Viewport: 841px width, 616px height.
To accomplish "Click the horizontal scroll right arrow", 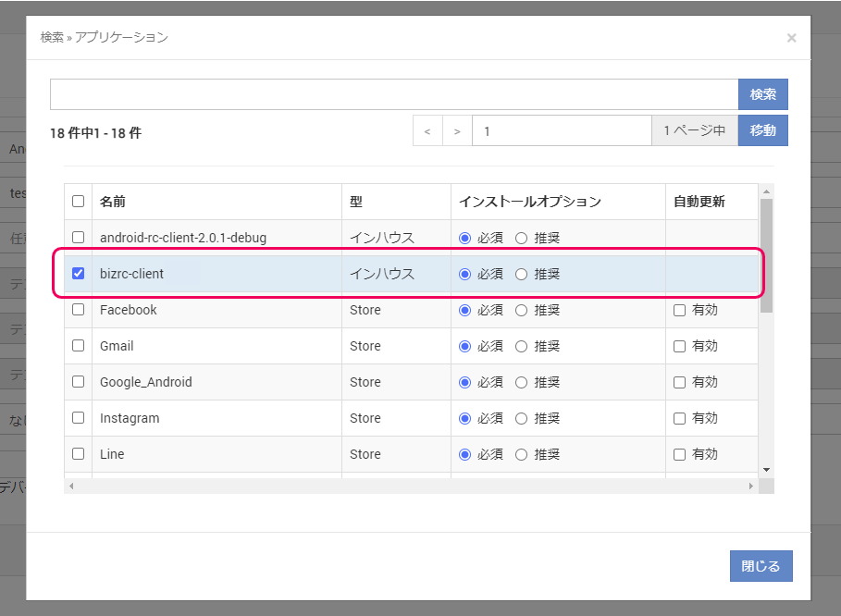I will (x=751, y=486).
